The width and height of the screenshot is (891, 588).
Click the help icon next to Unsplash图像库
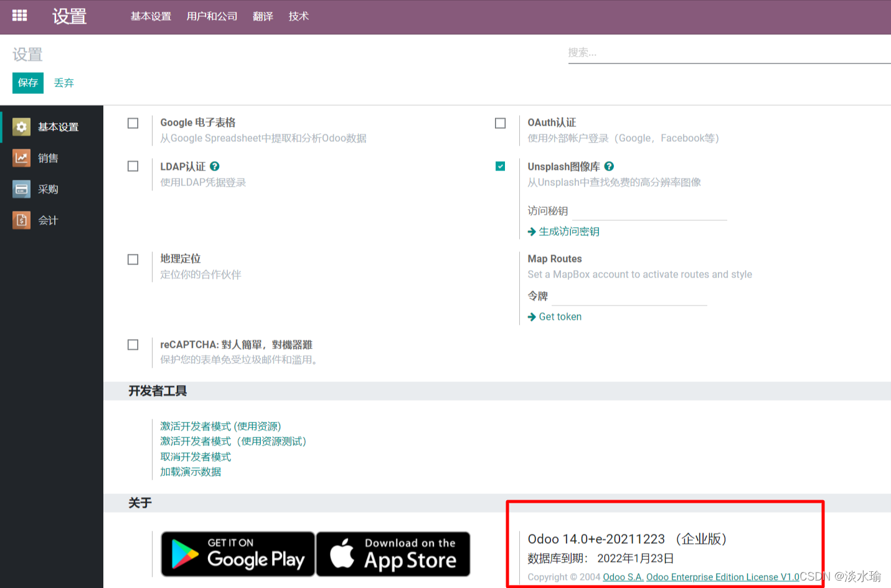(x=609, y=166)
